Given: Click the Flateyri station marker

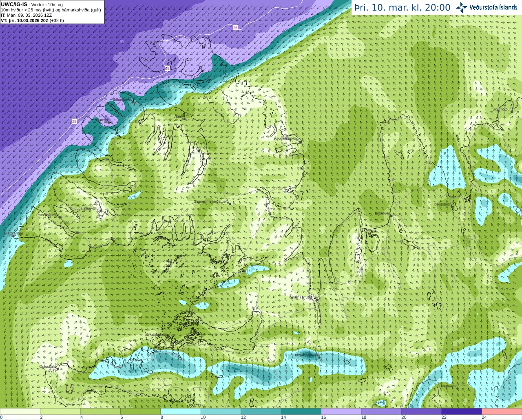Looking at the screenshot, I should tap(109, 122).
